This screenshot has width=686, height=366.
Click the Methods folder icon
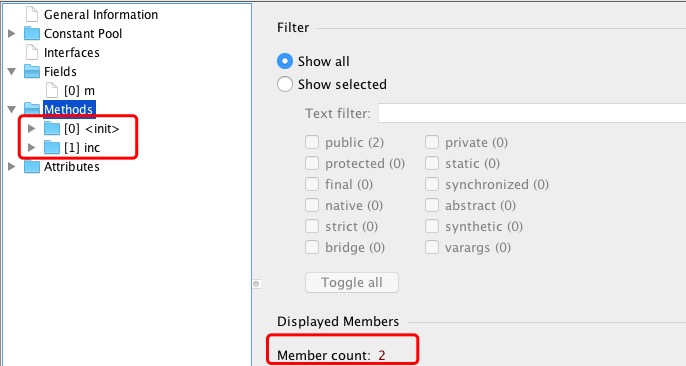point(32,109)
